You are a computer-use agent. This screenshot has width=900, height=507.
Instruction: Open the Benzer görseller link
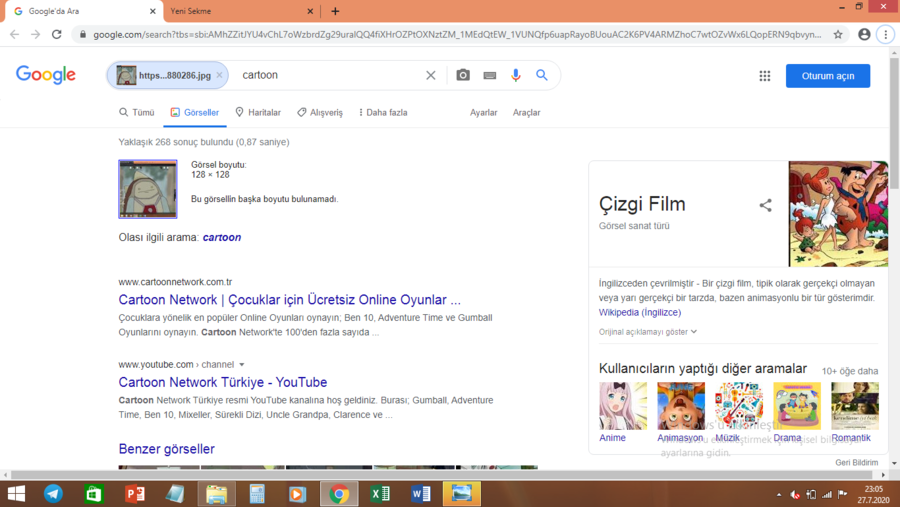[x=166, y=449]
